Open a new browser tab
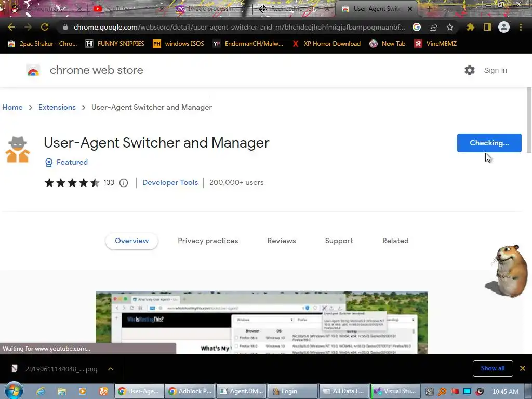Image resolution: width=532 pixels, height=399 pixels. [429, 9]
